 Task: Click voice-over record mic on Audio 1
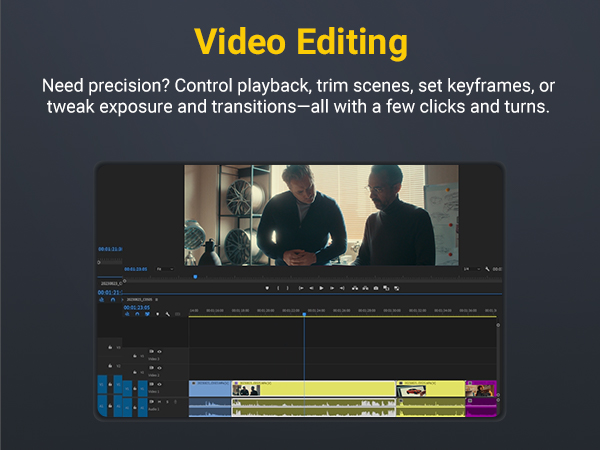[175, 402]
